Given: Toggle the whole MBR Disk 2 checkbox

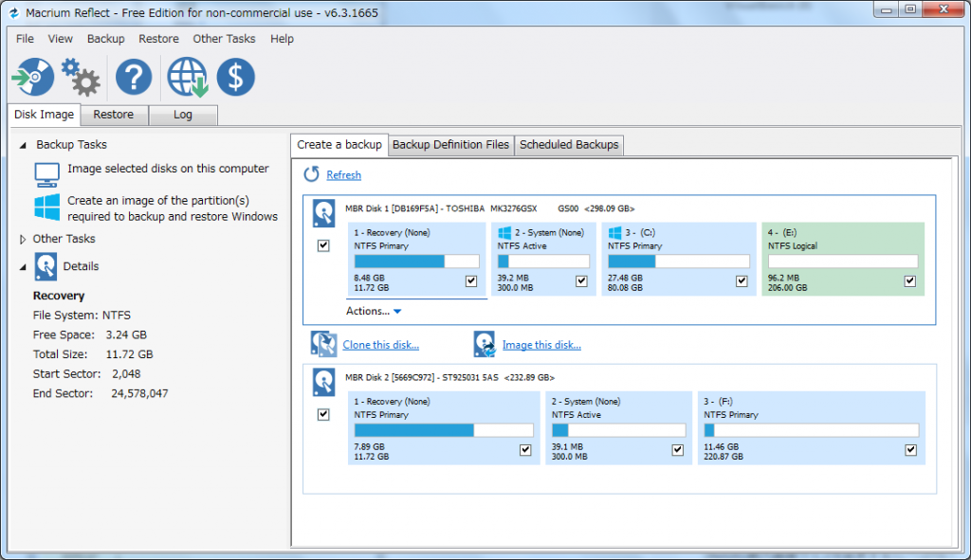Looking at the screenshot, I should click(323, 415).
